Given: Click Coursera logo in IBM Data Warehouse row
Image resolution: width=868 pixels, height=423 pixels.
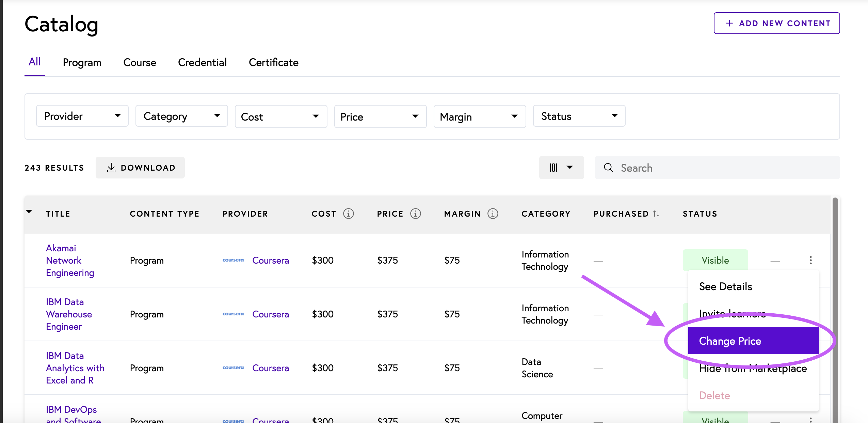Looking at the screenshot, I should (233, 314).
